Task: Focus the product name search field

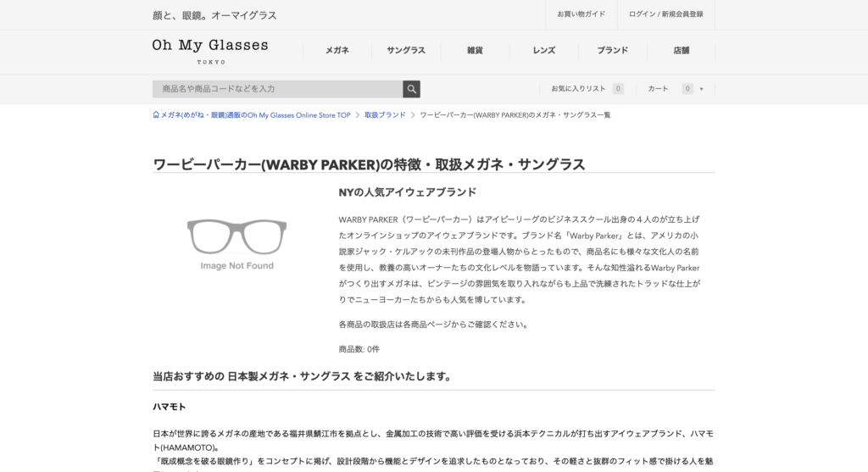Action: point(277,89)
